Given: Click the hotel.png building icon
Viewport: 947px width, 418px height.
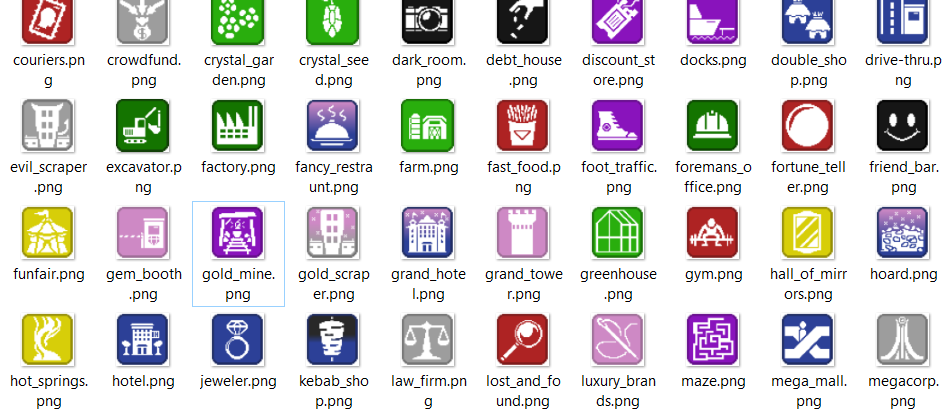Looking at the screenshot, I should pos(143,339).
